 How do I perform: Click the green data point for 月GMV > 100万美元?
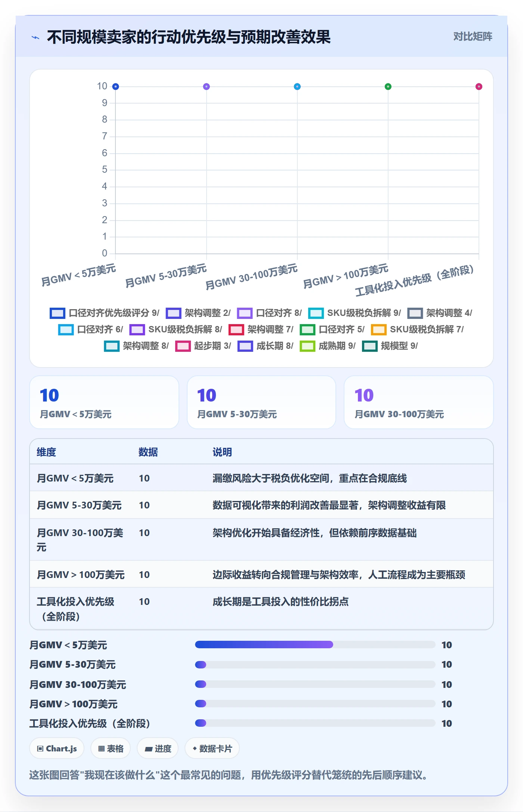pos(388,87)
